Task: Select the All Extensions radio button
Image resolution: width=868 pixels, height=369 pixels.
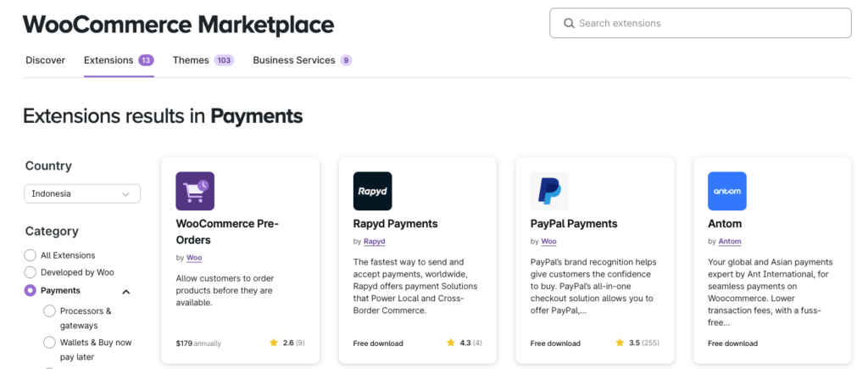Action: (x=31, y=255)
